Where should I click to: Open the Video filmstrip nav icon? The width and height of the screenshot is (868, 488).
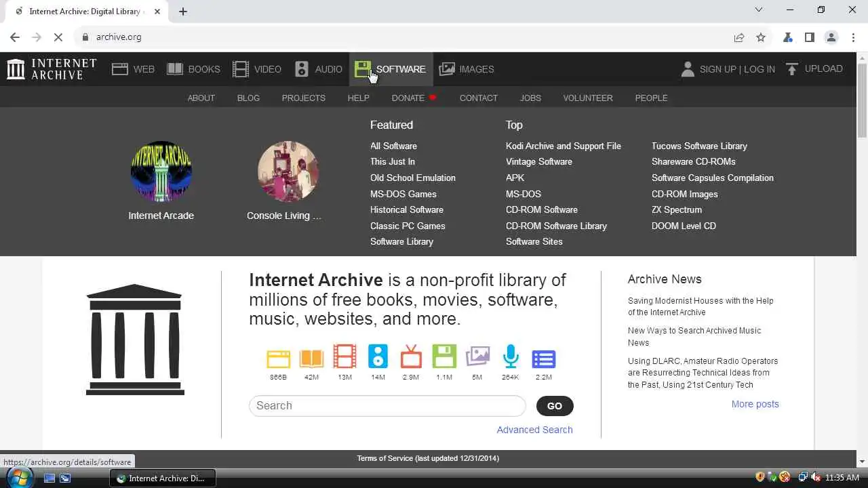tap(241, 69)
